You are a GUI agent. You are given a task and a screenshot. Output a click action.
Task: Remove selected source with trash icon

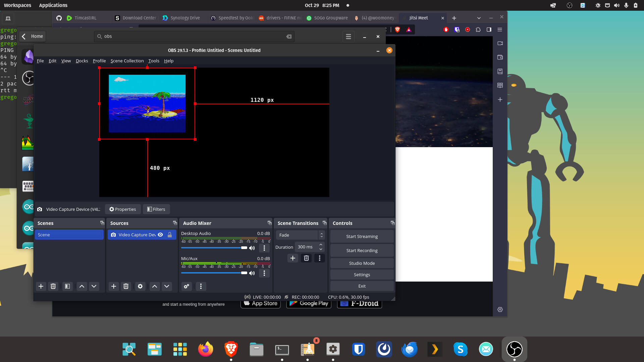pyautogui.click(x=126, y=286)
